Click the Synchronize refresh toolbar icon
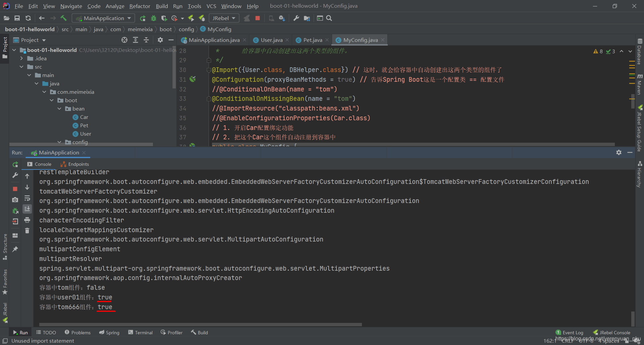The image size is (644, 345). 28,18
